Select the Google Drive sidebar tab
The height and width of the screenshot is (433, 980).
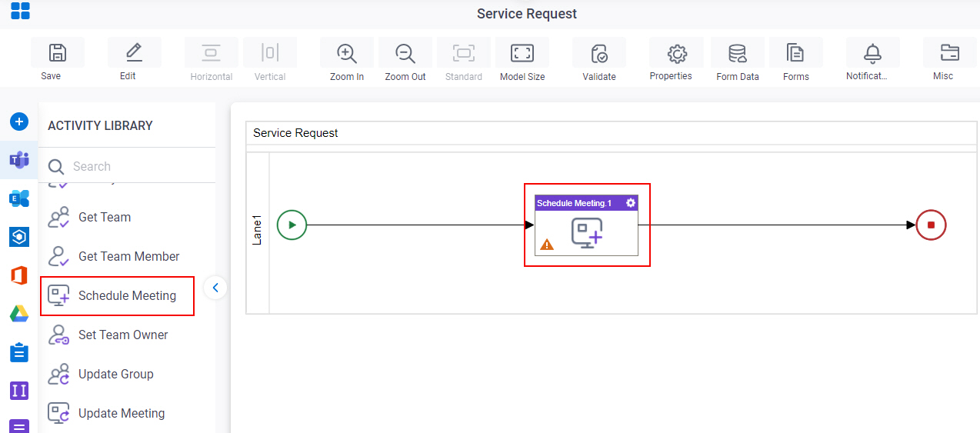click(19, 313)
